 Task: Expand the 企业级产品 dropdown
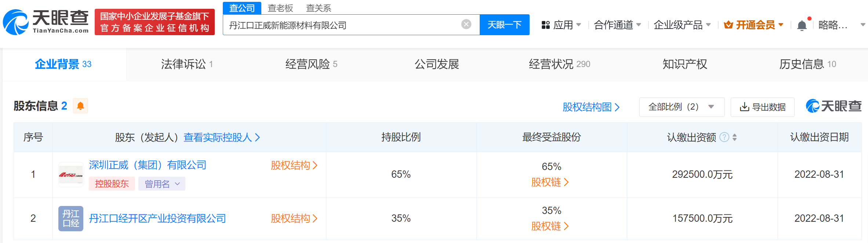(x=708, y=25)
